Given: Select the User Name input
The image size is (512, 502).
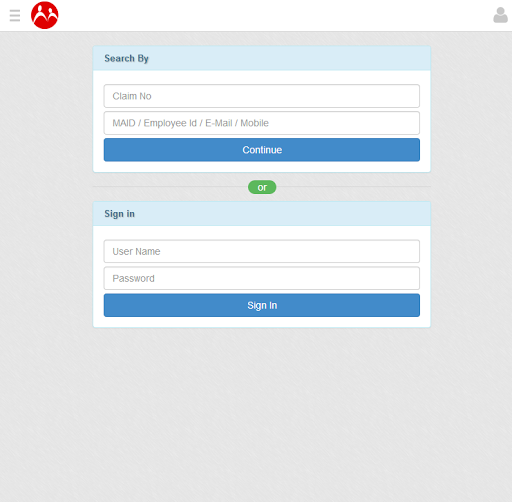Looking at the screenshot, I should [262, 251].
